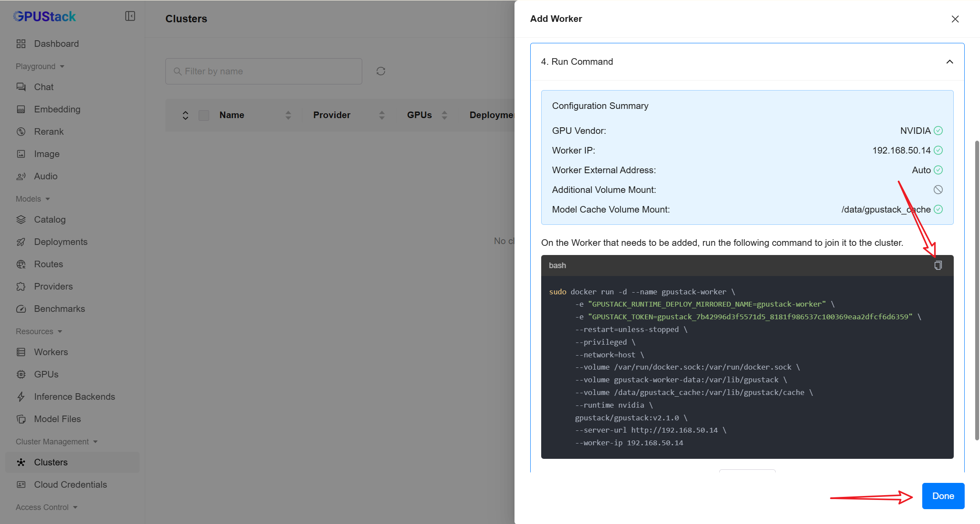
Task: Select Clusters in Cluster Management
Action: coord(51,462)
